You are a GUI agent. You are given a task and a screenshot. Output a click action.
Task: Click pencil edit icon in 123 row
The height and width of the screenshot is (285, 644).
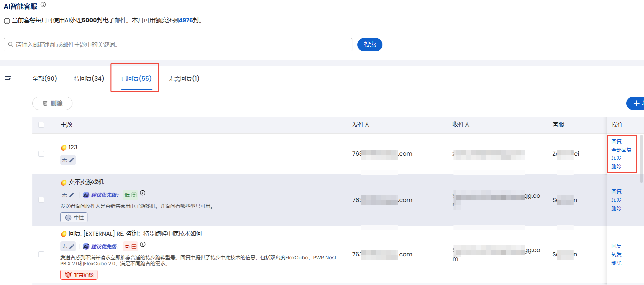[71, 160]
